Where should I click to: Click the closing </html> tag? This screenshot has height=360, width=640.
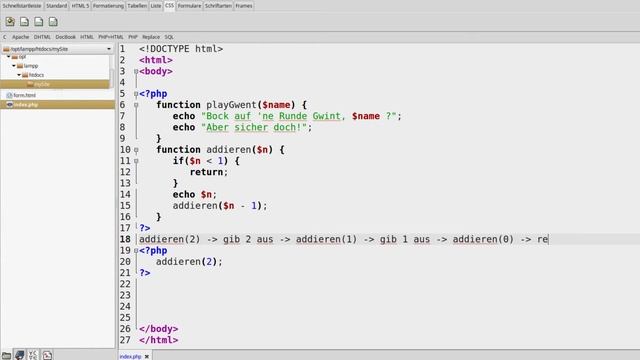[158, 340]
